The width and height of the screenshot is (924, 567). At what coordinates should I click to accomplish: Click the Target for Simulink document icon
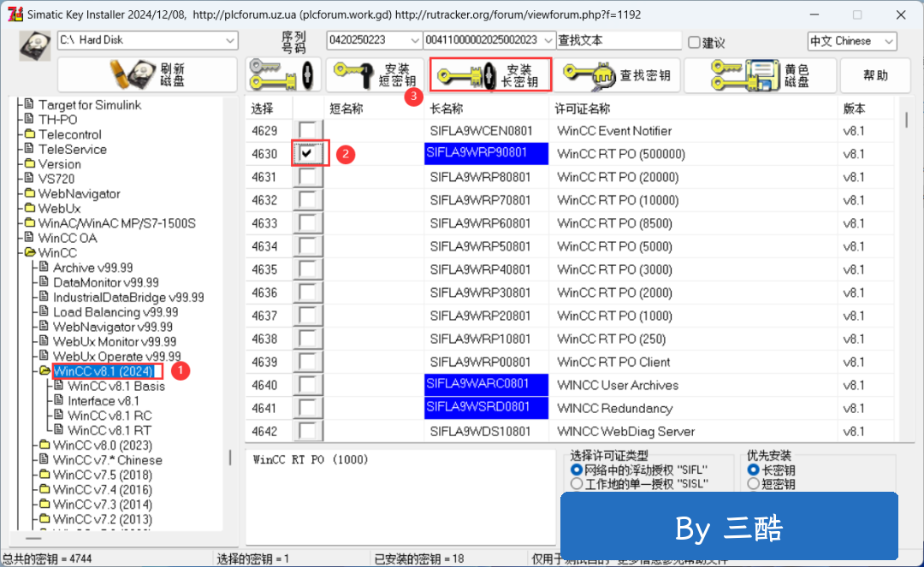pyautogui.click(x=29, y=104)
